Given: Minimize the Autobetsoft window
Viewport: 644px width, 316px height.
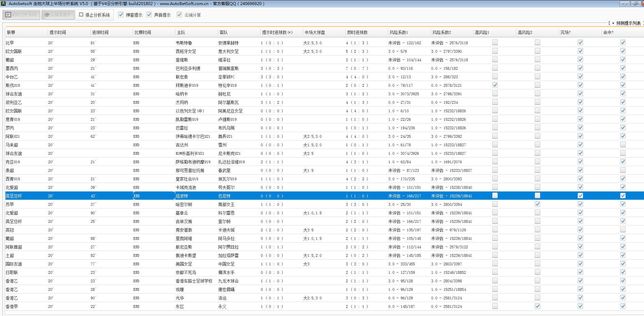Looking at the screenshot, I should (624, 4).
